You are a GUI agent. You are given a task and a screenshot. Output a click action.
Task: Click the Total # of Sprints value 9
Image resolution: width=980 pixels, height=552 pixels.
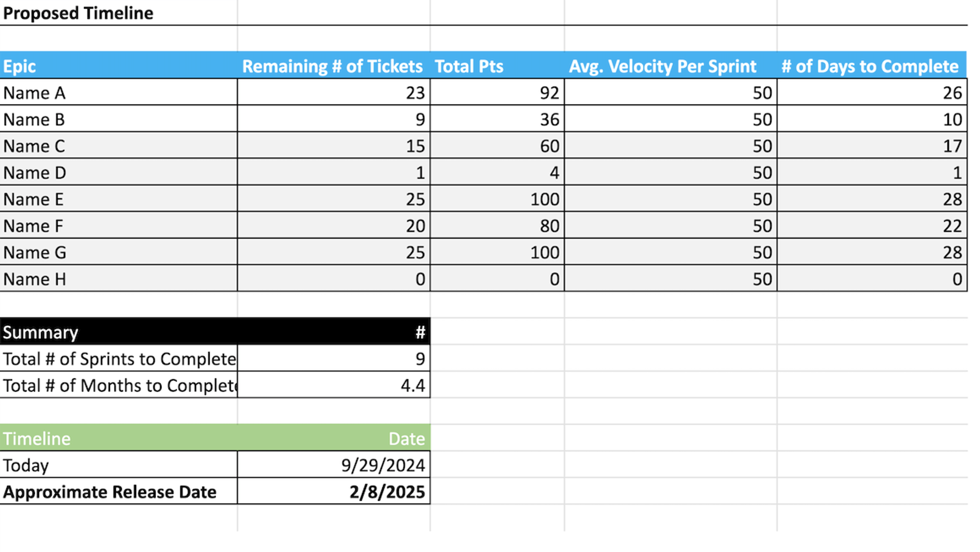click(334, 359)
